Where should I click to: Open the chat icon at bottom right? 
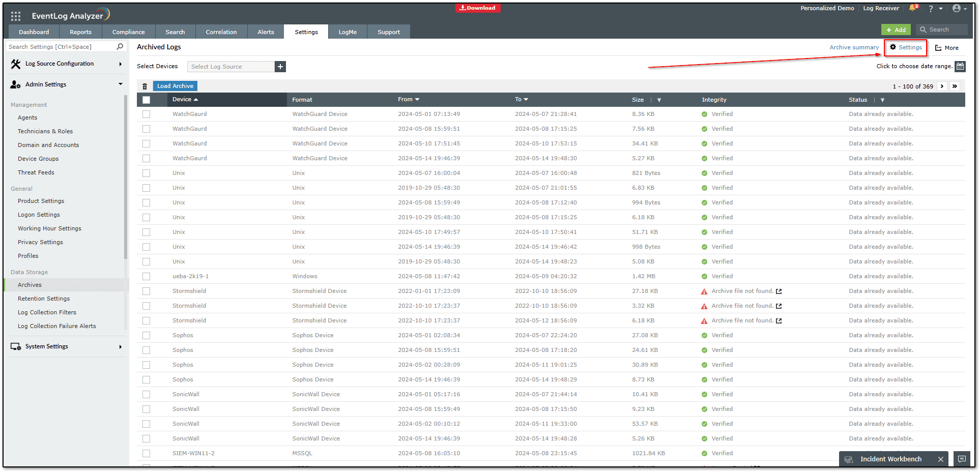tap(961, 459)
